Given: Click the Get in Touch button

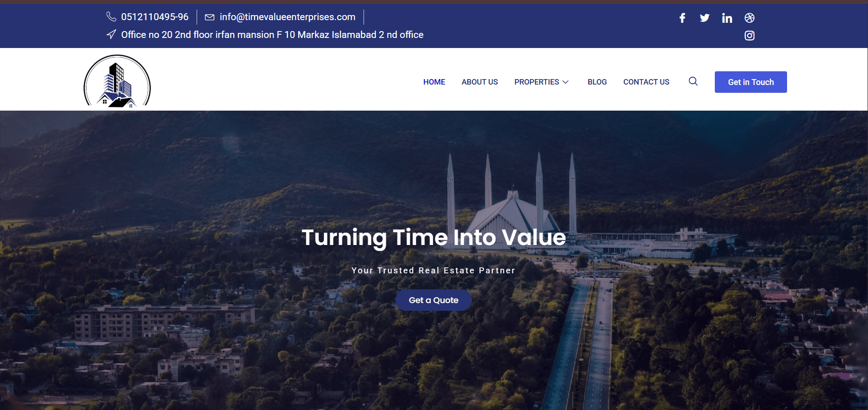Looking at the screenshot, I should 750,82.
